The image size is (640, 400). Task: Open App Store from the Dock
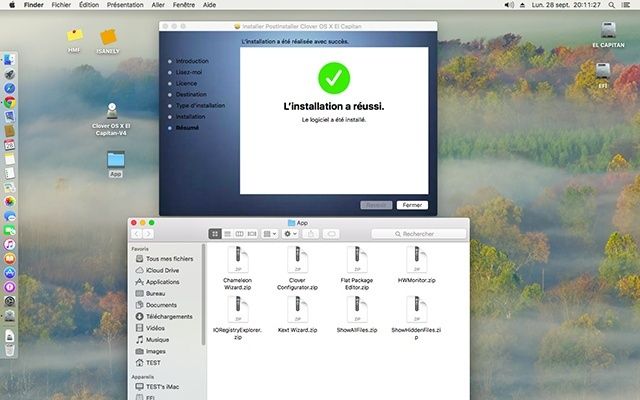9,273
